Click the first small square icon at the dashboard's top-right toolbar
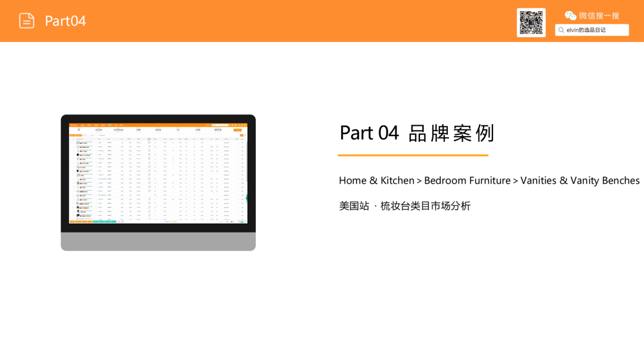Viewport: 644px width, 362px height. click(230, 125)
